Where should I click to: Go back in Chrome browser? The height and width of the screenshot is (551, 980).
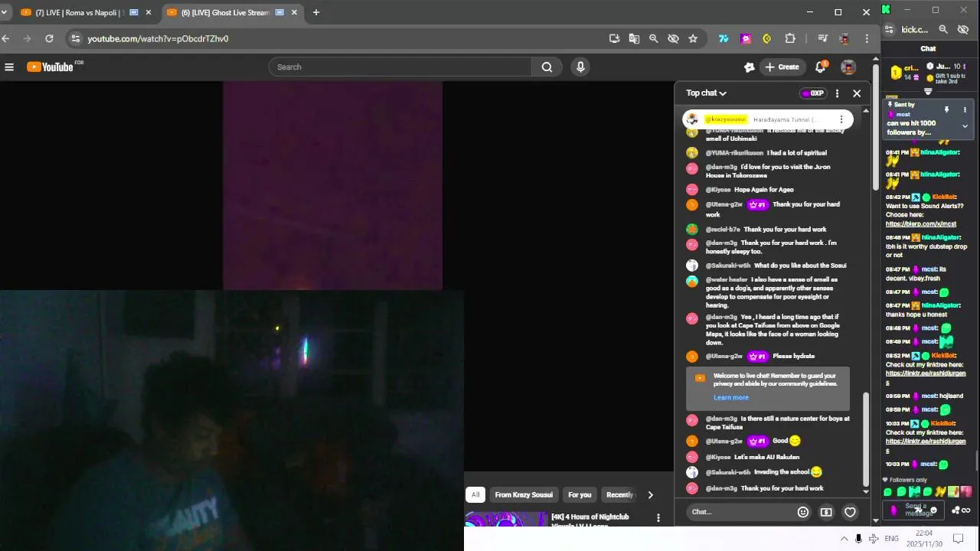[x=6, y=38]
